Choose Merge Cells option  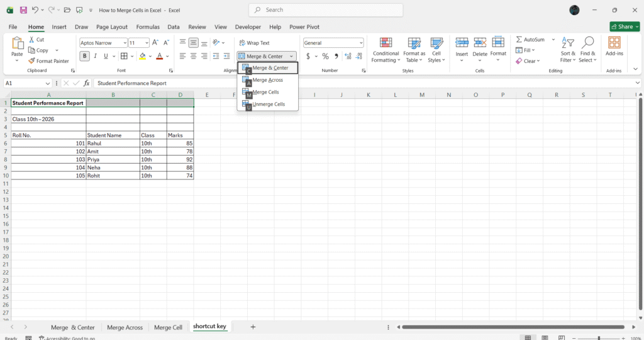coord(268,92)
